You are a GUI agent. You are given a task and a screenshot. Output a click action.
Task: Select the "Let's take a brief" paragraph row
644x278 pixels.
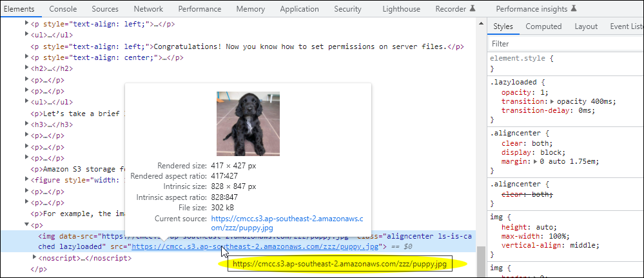(x=77, y=113)
